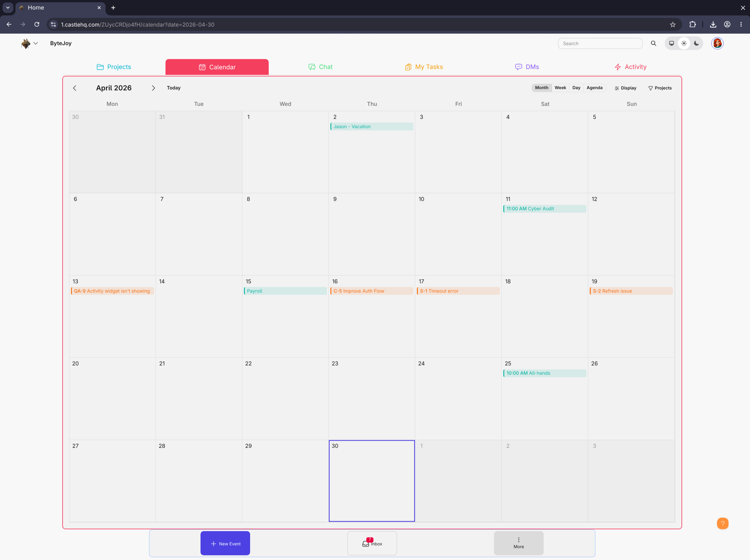The image size is (750, 560).
Task: Open the 10:00 AM All-hands event
Action: pos(545,373)
